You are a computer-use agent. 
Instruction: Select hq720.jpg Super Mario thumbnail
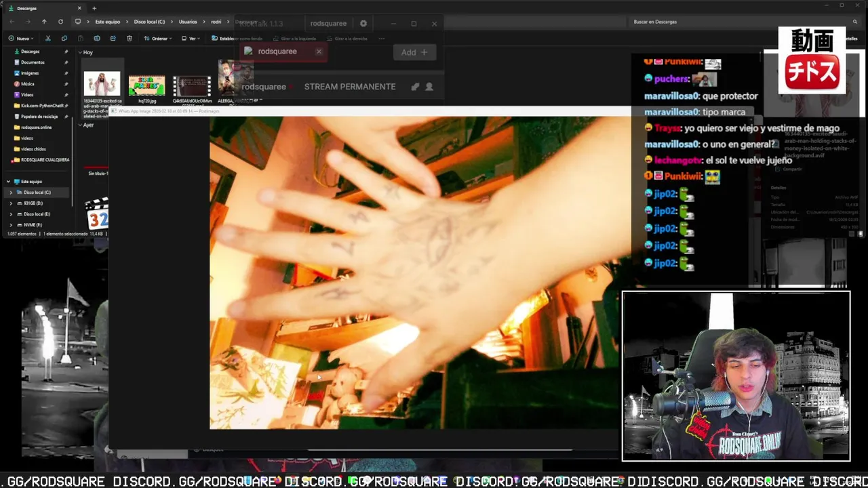[147, 86]
